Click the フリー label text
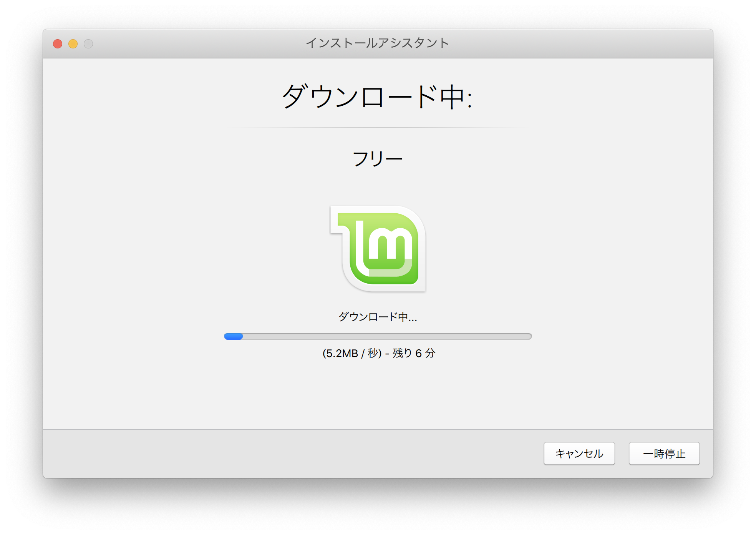The width and height of the screenshot is (756, 535). point(377,159)
